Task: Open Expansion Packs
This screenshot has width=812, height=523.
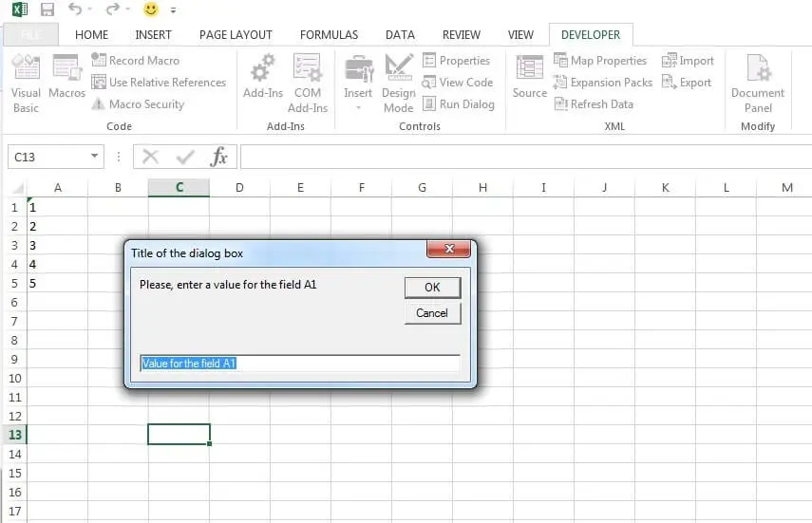Action: point(603,83)
